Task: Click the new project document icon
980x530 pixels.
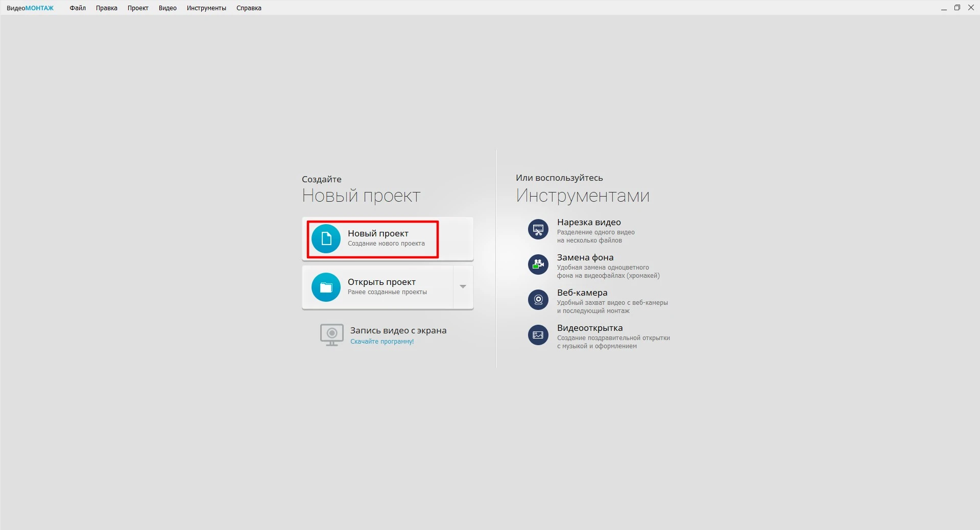Action: 326,238
